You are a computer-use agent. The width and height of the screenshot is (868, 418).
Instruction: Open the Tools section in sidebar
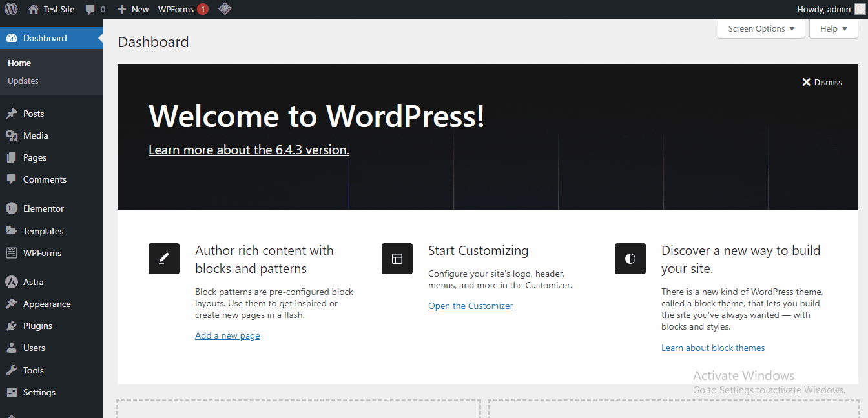[x=33, y=370]
